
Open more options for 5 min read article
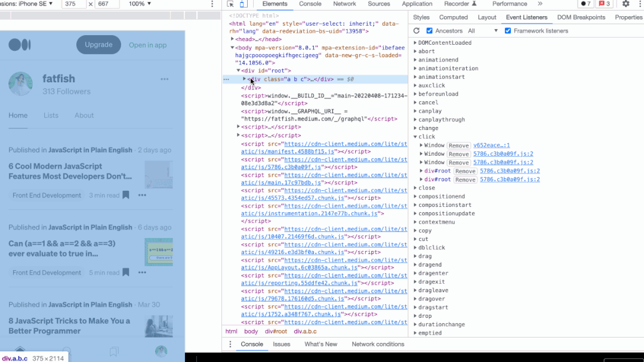[142, 273]
